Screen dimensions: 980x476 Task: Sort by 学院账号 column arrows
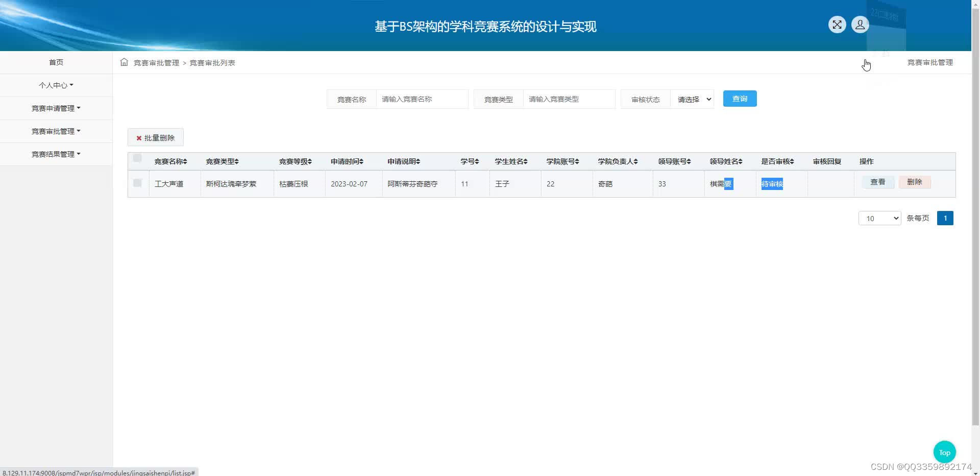click(x=577, y=161)
